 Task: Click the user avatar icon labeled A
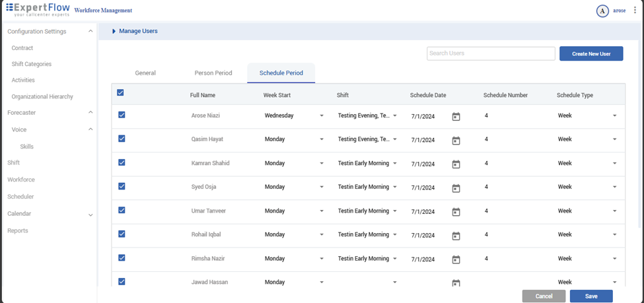point(602,11)
